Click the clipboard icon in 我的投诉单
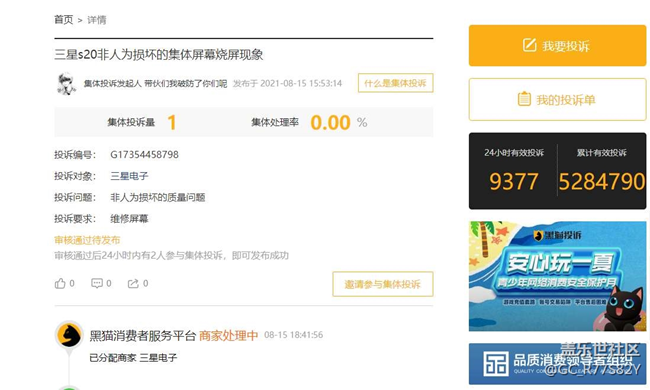Image resolution: width=650 pixels, height=390 pixels. (524, 99)
